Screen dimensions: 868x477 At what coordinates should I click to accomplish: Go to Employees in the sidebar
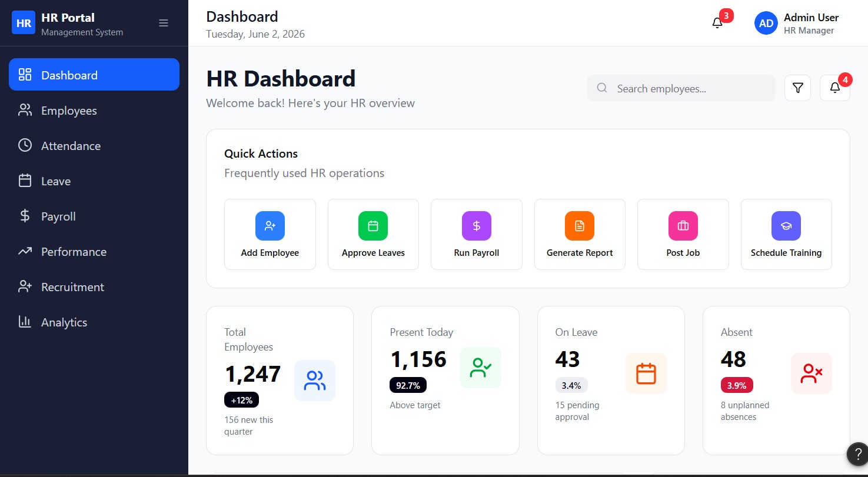pyautogui.click(x=94, y=110)
